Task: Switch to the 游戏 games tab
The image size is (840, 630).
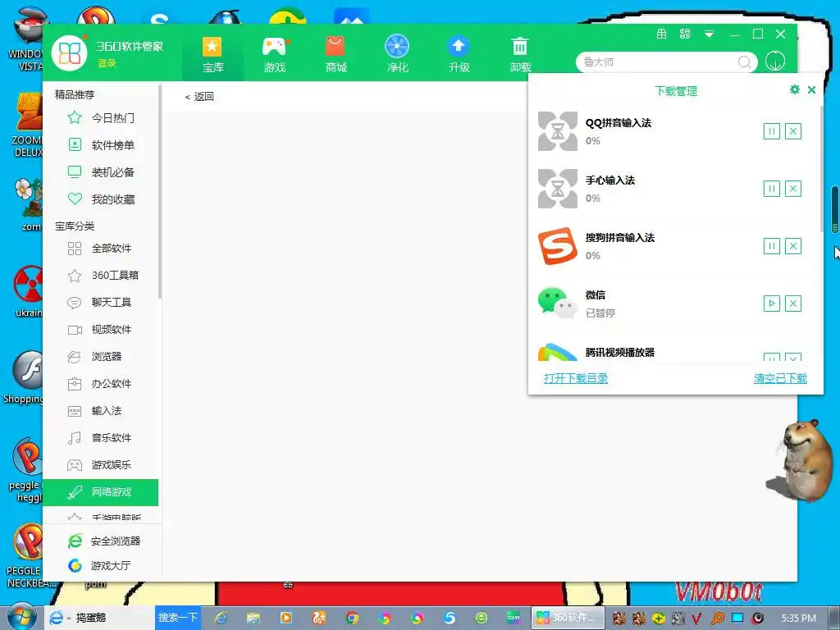Action: [x=274, y=55]
